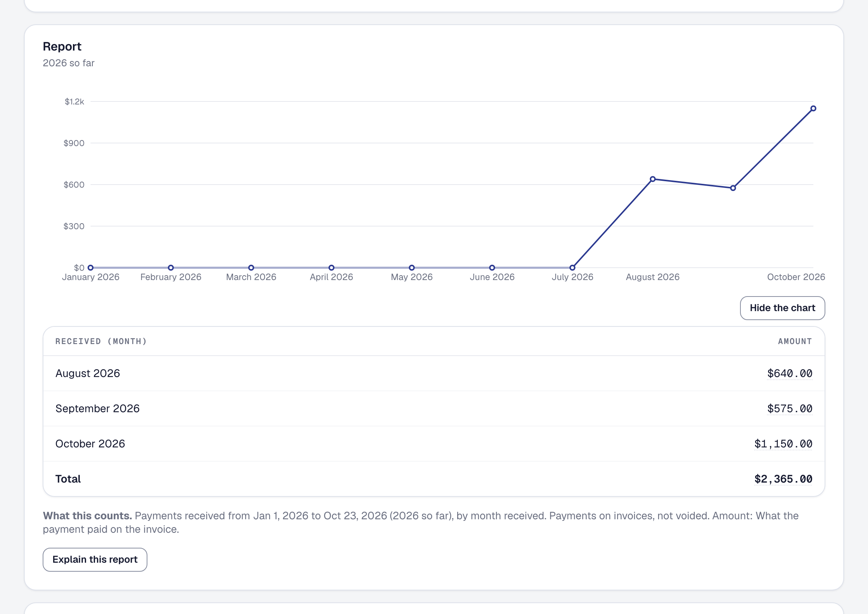Select the March 2026 chart data point

coord(251,268)
